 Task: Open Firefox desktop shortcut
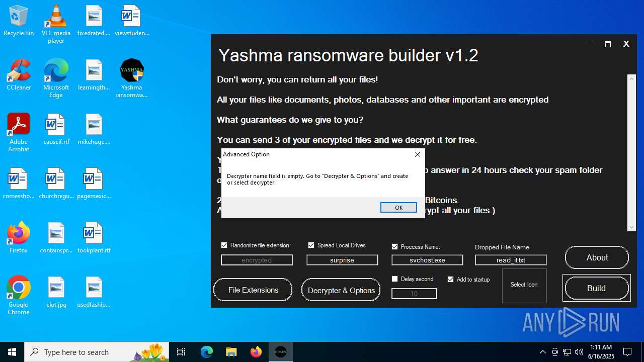point(19,238)
